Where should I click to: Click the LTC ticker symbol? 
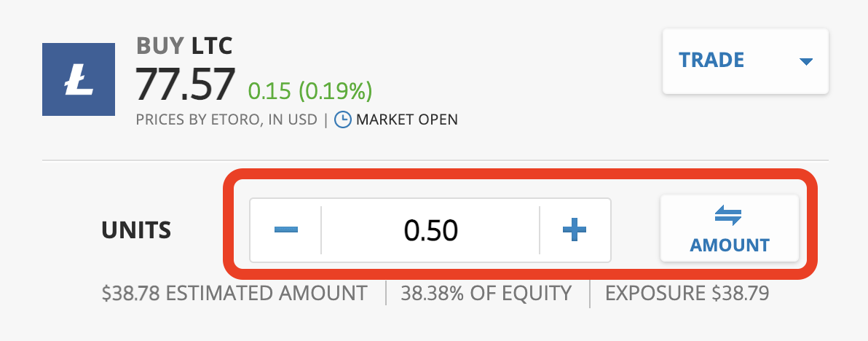coord(212,47)
